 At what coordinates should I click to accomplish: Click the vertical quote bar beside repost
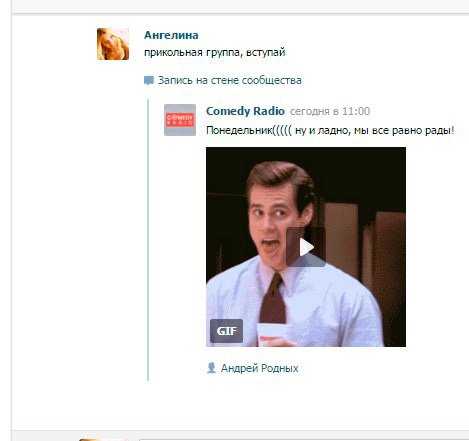pyautogui.click(x=148, y=240)
